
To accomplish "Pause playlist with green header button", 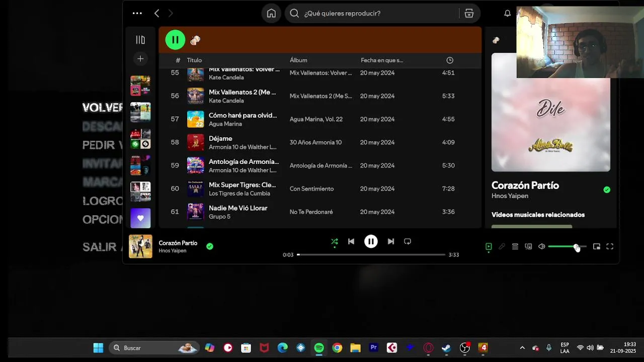I will pyautogui.click(x=175, y=40).
